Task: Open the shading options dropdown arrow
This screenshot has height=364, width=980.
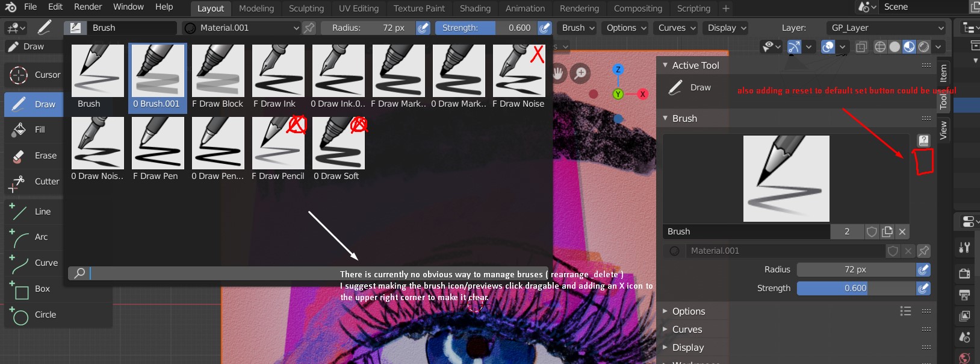Action: pyautogui.click(x=938, y=46)
